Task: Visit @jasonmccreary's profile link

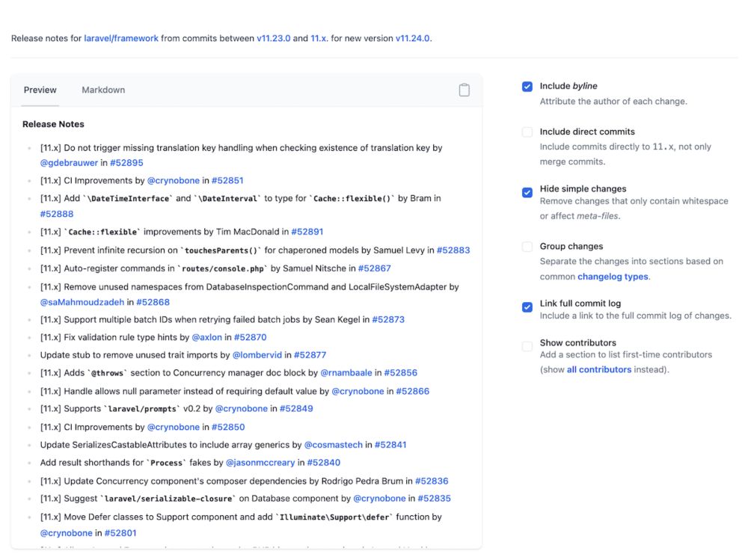Action: click(x=260, y=462)
